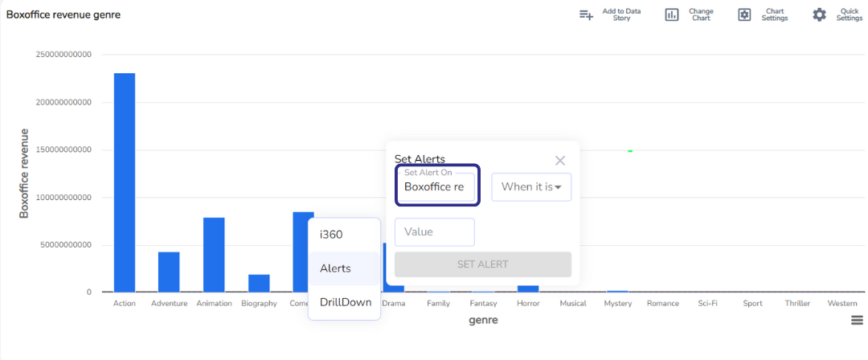This screenshot has width=868, height=360.
Task: Click the Fantasy axis label
Action: coord(483,304)
